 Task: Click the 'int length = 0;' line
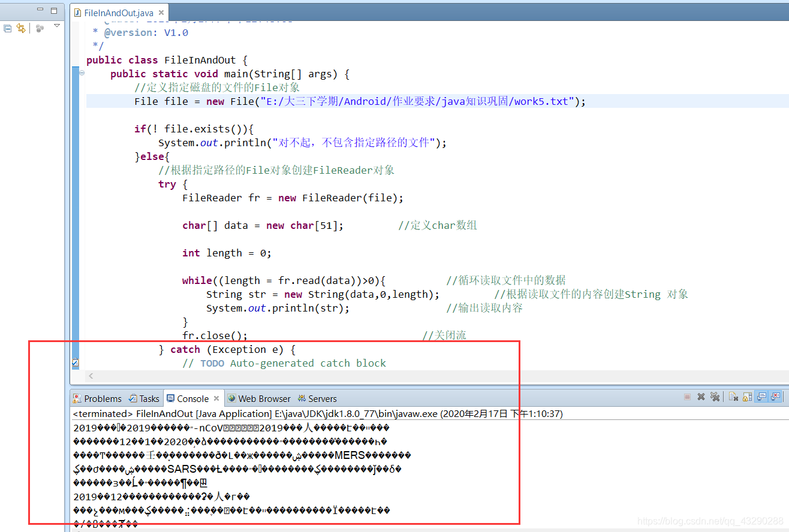point(227,253)
